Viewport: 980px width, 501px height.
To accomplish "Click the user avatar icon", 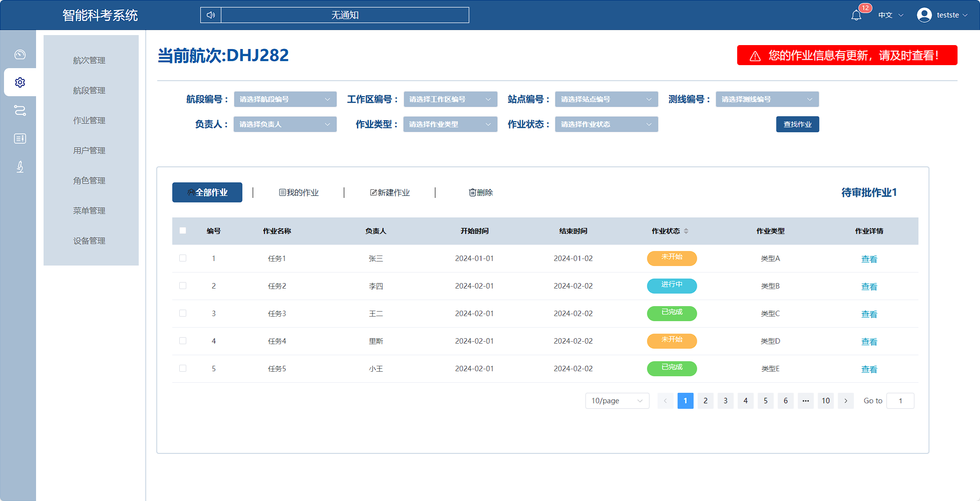I will [924, 15].
